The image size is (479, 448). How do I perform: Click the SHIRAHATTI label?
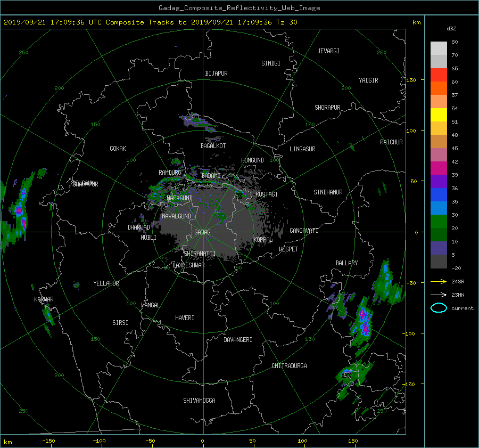[x=200, y=254]
